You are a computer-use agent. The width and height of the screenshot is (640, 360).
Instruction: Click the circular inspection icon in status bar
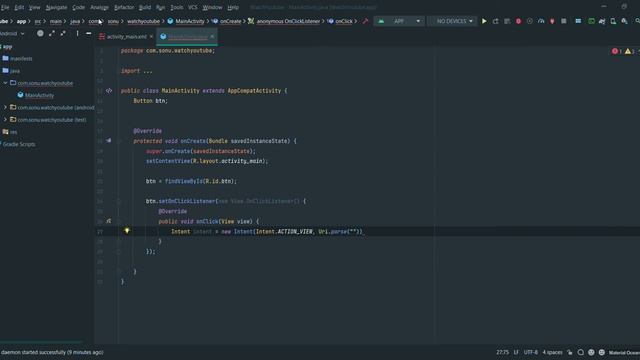click(580, 352)
